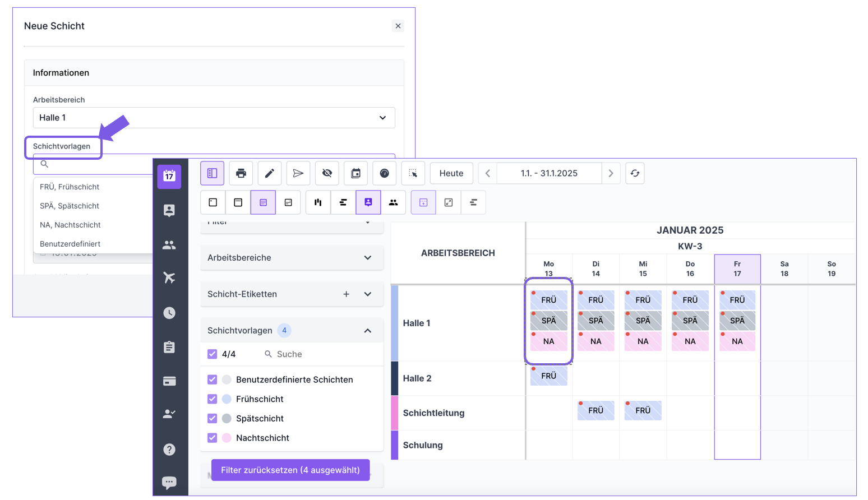
Task: Toggle the crossed-out eye visibility icon
Action: pos(327,173)
